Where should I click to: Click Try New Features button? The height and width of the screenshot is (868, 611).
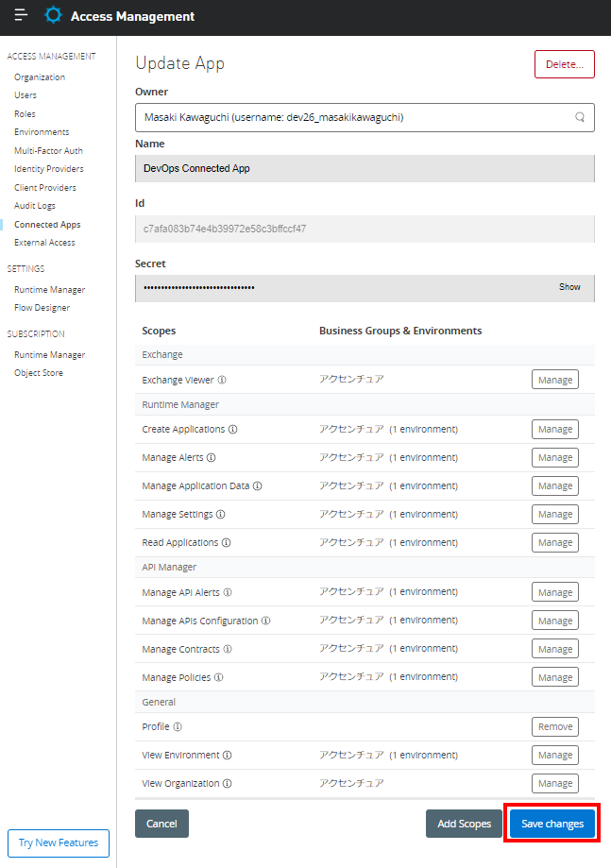[x=59, y=842]
